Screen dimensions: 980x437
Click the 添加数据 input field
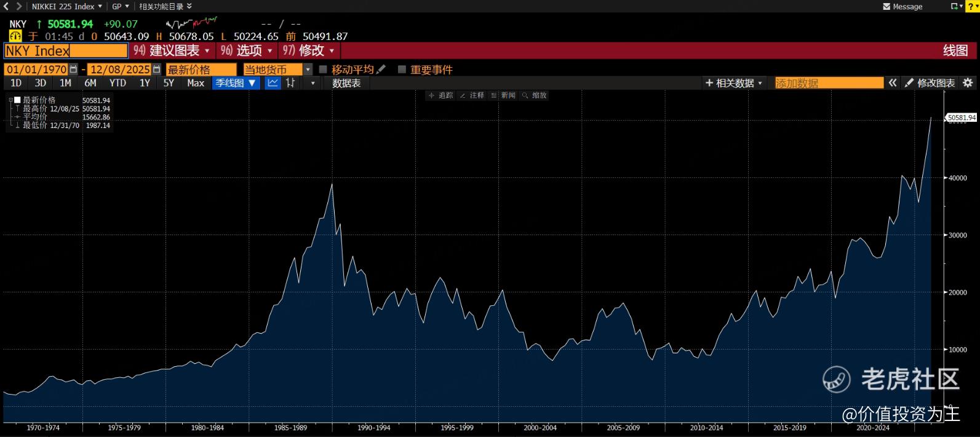(x=829, y=83)
